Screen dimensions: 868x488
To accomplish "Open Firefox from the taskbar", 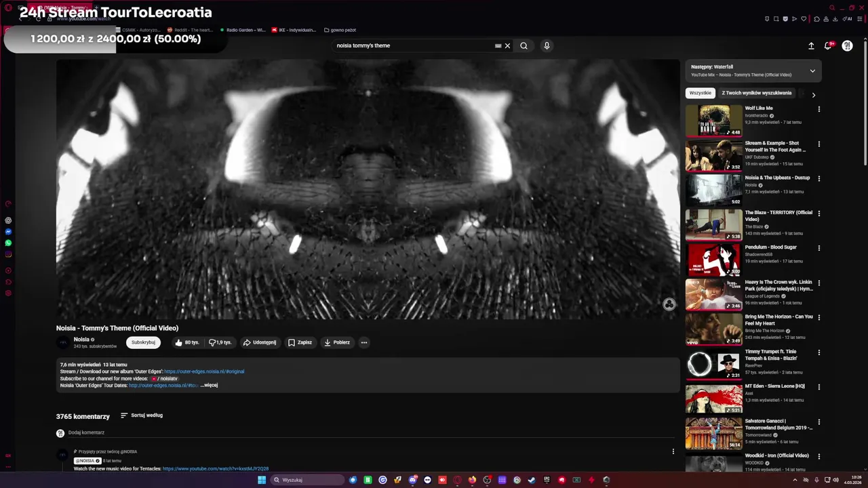I will tap(472, 480).
